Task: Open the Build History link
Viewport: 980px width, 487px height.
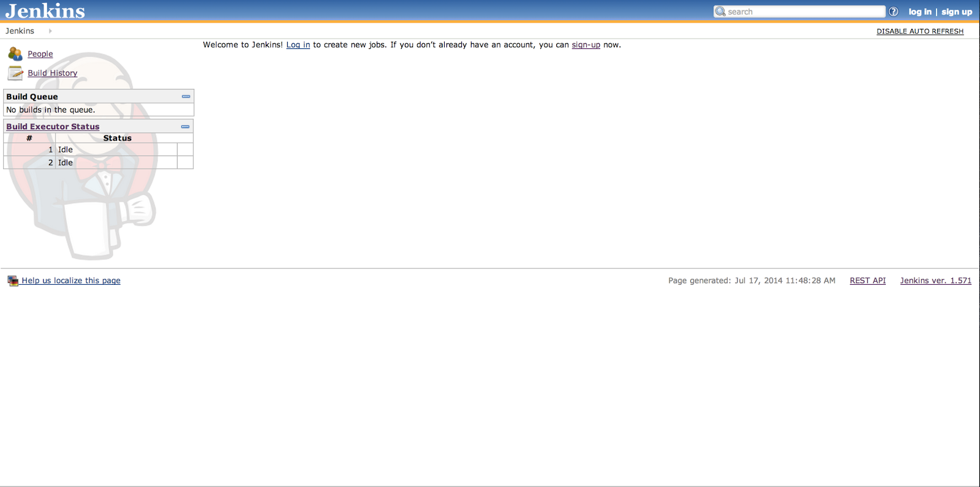Action: (53, 73)
